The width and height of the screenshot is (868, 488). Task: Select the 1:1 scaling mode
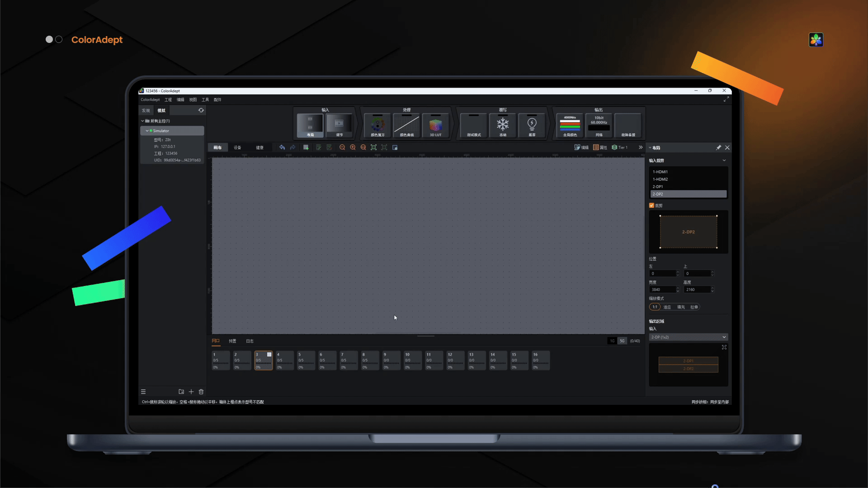(x=655, y=307)
